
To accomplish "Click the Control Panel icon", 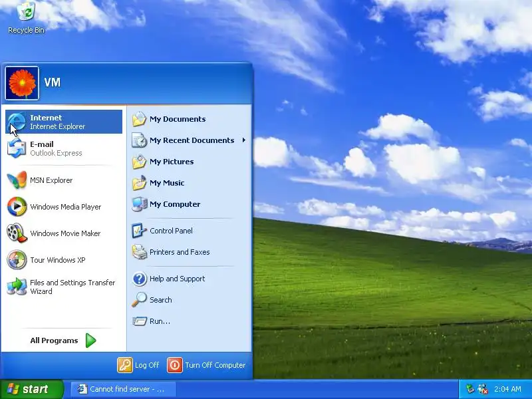I will 139,231.
